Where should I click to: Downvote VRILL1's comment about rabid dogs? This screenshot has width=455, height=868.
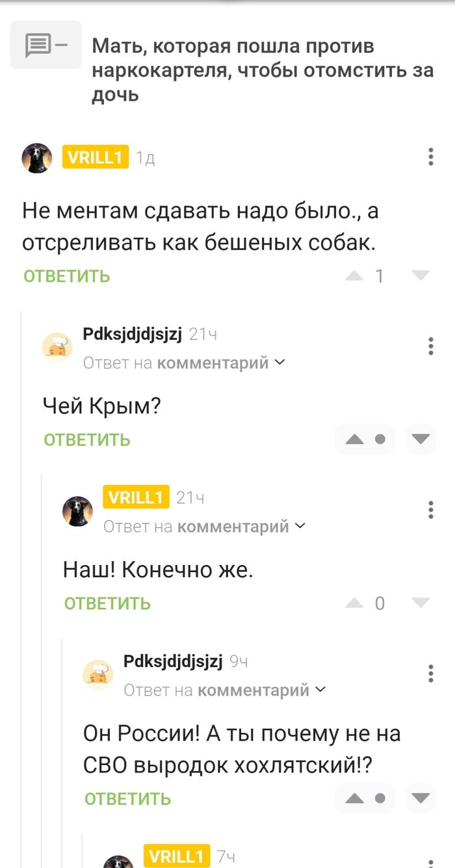coord(421,276)
